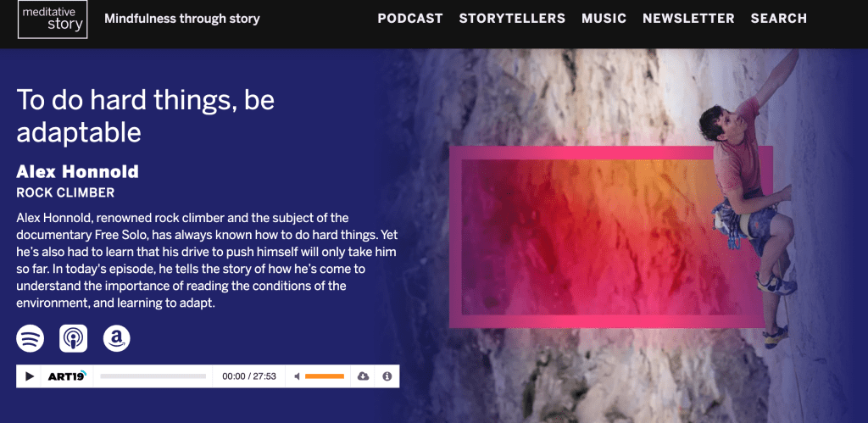Open SEARCH from the navigation

[779, 19]
